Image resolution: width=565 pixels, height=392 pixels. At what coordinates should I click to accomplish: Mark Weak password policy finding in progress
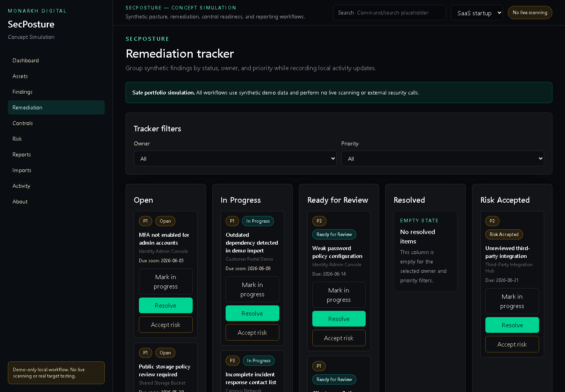[339, 295]
